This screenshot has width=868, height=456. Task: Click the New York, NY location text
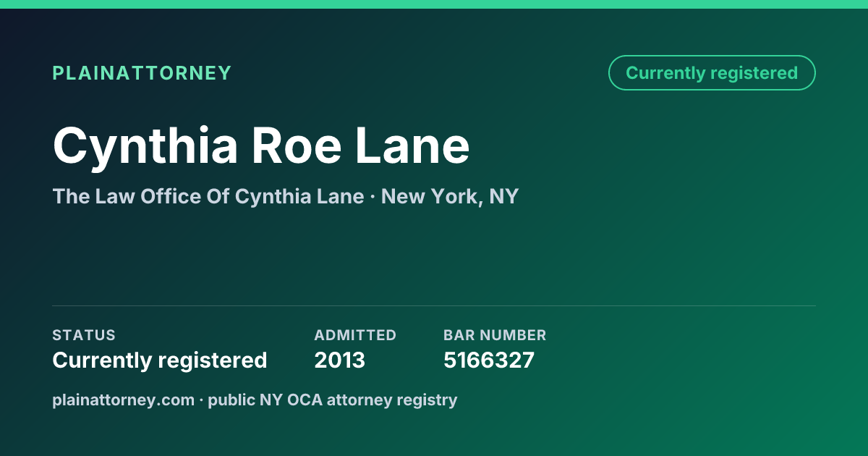pyautogui.click(x=450, y=196)
